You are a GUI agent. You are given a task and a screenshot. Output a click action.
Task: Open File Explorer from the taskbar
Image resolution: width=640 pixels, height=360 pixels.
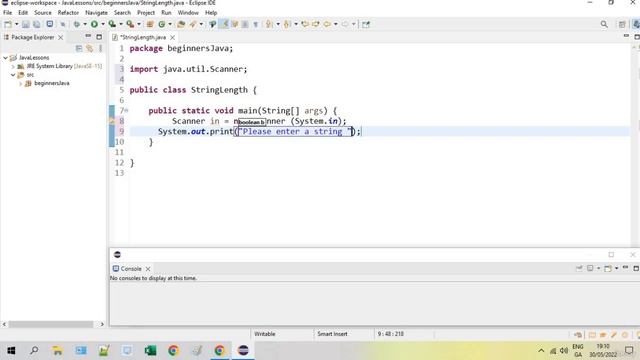(57, 351)
